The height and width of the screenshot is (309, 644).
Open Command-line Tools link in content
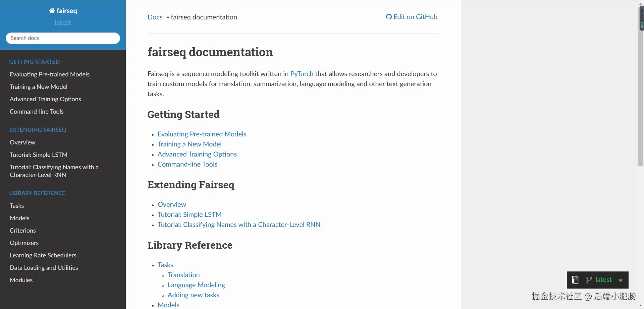click(187, 164)
